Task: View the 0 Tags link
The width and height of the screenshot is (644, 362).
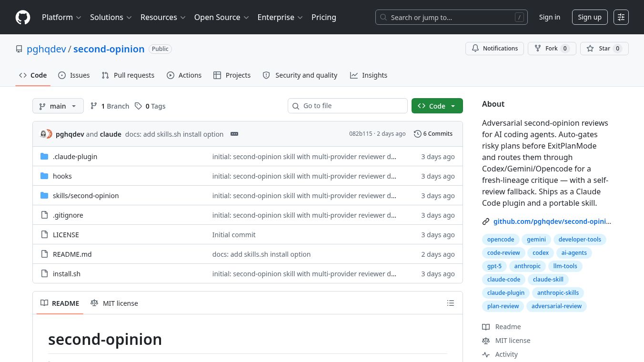Action: (x=150, y=106)
